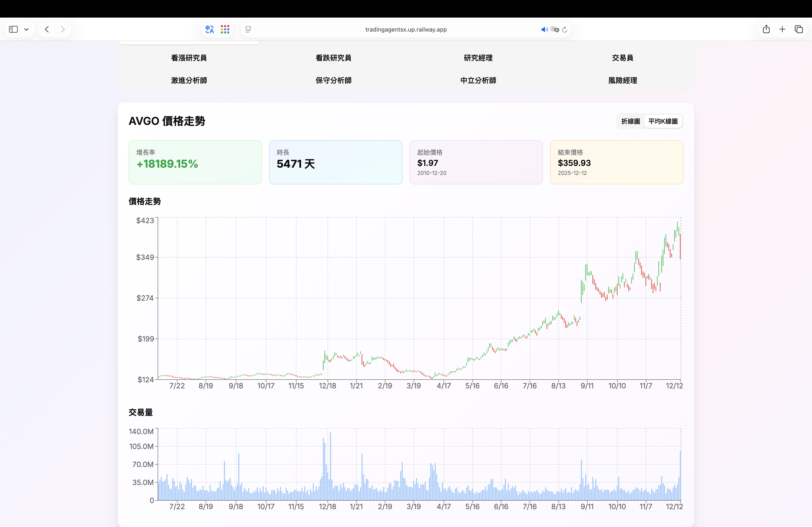Select the 激進分析師 tab

(x=189, y=80)
